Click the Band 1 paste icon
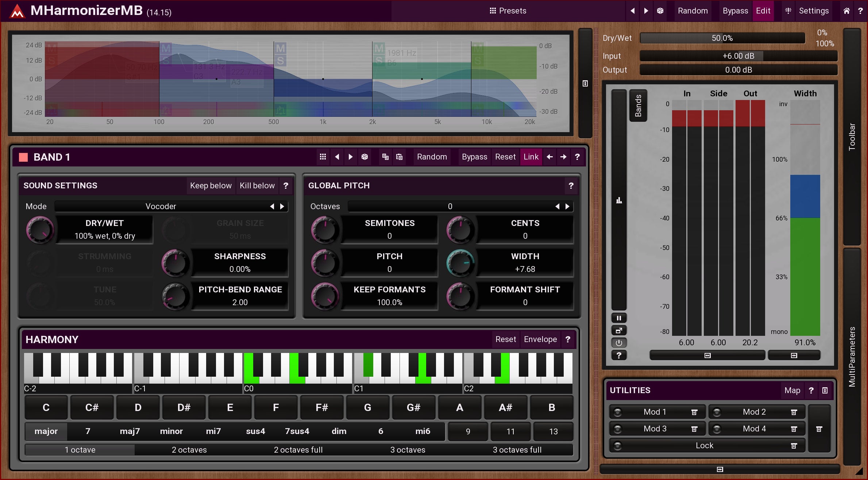Image resolution: width=868 pixels, height=480 pixels. point(399,157)
